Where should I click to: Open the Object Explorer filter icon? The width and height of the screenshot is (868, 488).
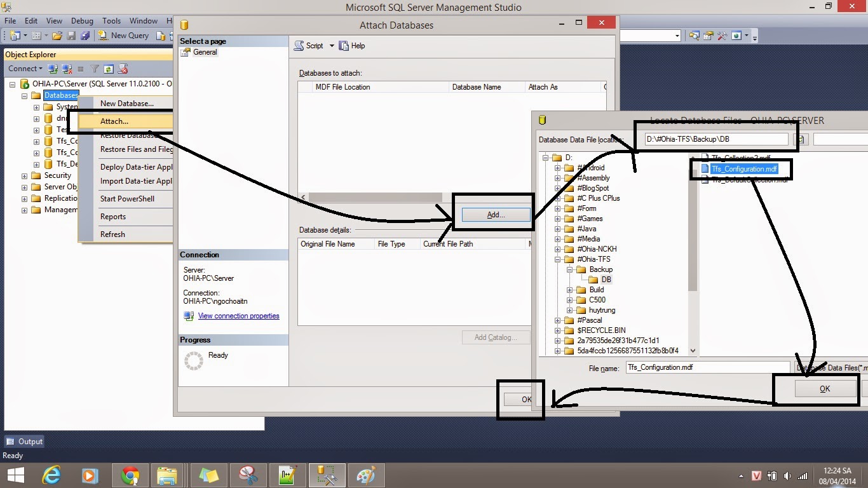(x=94, y=69)
